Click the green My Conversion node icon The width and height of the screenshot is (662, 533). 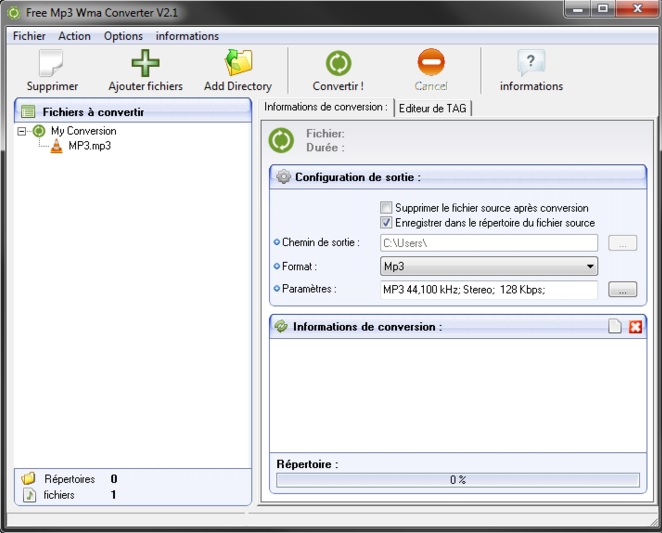pyautogui.click(x=39, y=131)
